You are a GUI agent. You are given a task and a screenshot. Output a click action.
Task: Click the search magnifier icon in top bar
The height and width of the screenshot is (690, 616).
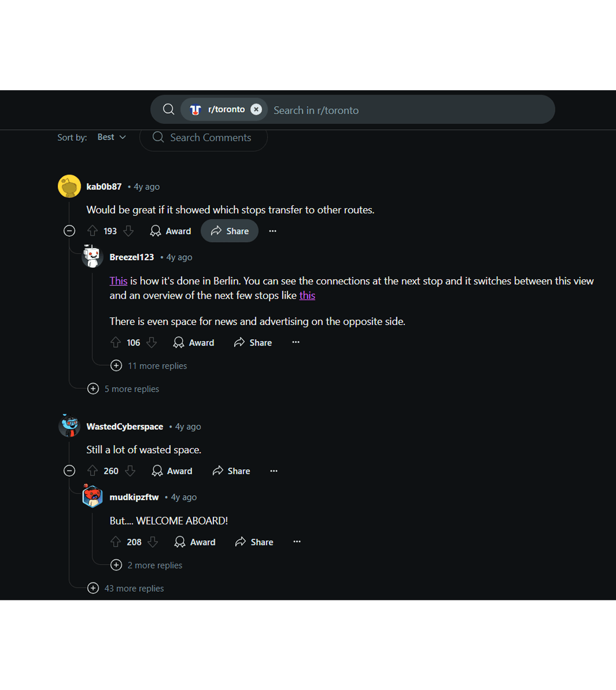(x=168, y=109)
